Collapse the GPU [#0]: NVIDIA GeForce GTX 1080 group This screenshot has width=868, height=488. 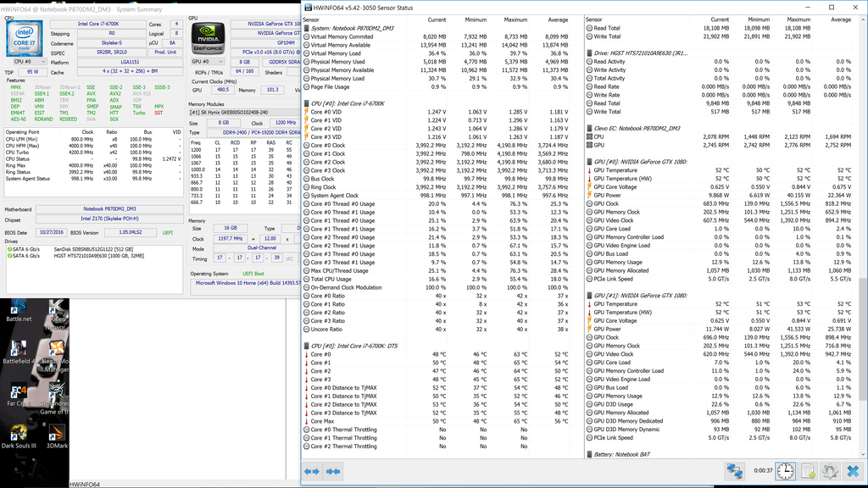[589, 162]
